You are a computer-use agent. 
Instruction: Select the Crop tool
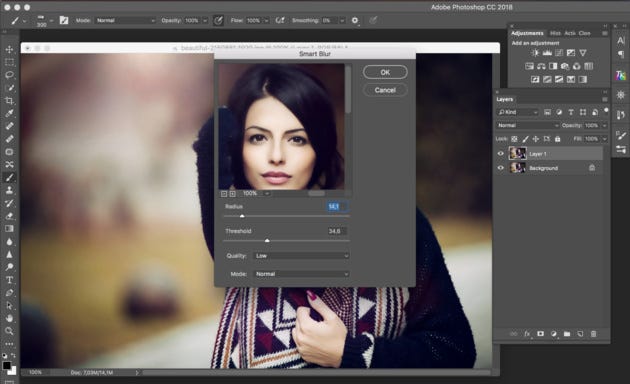point(9,100)
